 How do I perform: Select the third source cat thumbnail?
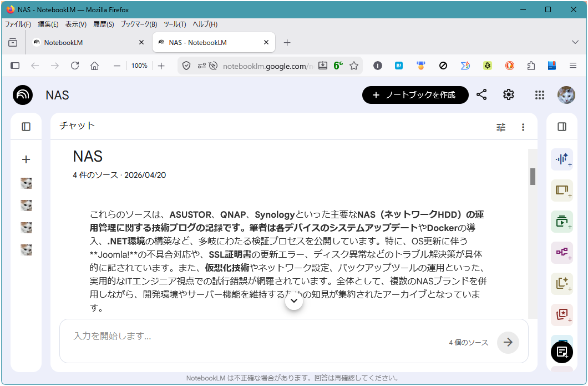coord(26,228)
